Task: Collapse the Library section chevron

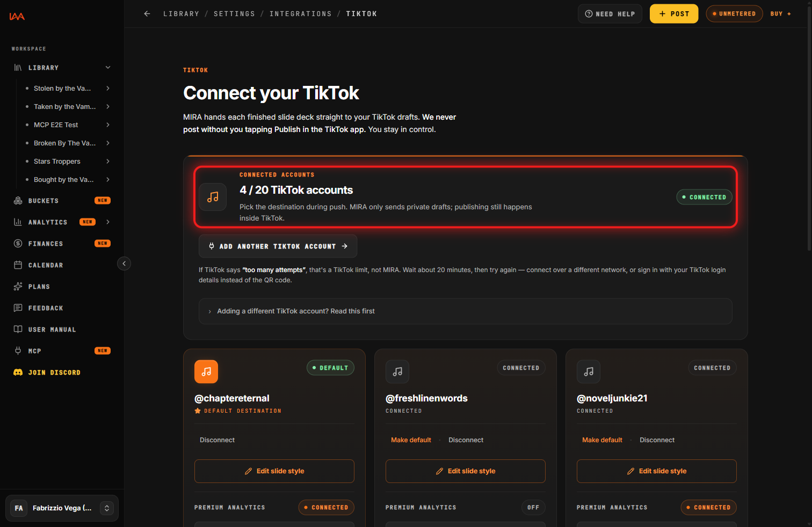Action: click(108, 68)
